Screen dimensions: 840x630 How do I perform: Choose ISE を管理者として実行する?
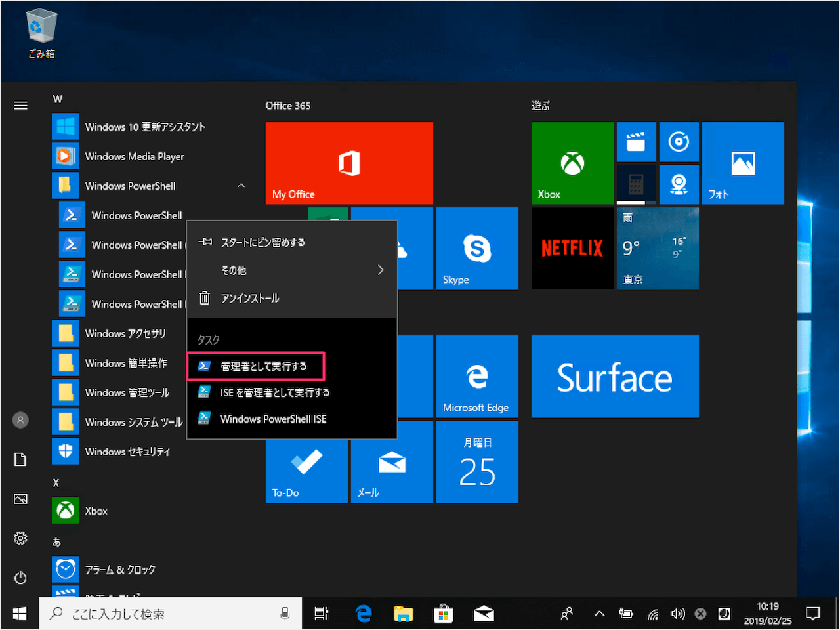click(x=292, y=392)
